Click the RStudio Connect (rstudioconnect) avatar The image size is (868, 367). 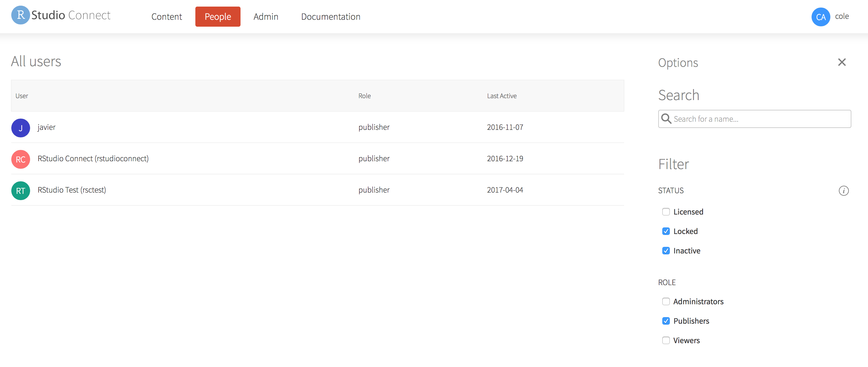point(21,159)
